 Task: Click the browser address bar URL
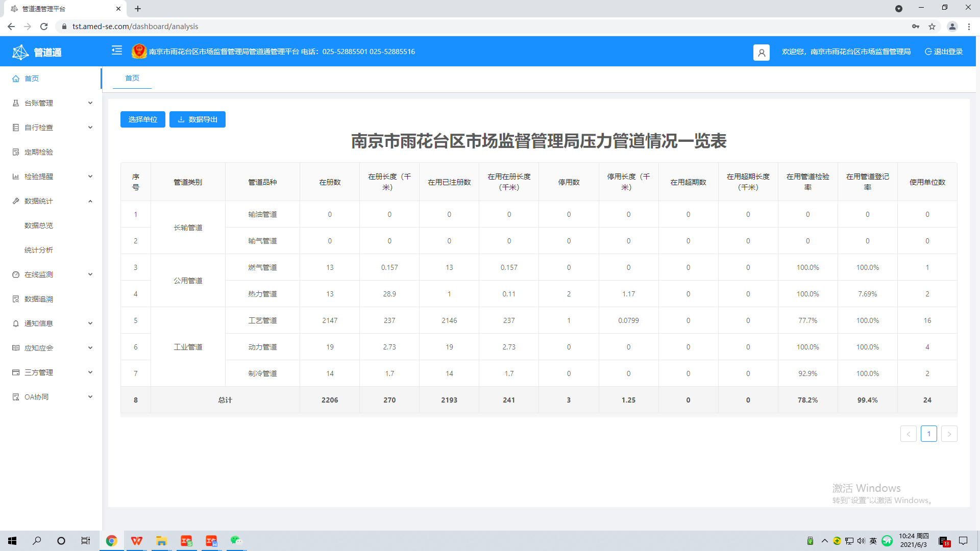click(135, 27)
